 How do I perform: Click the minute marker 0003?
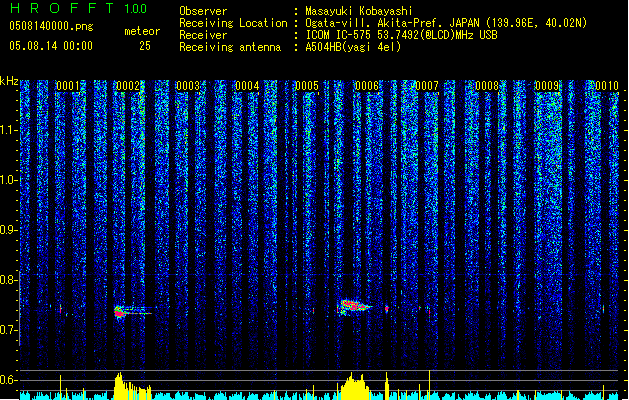[188, 86]
